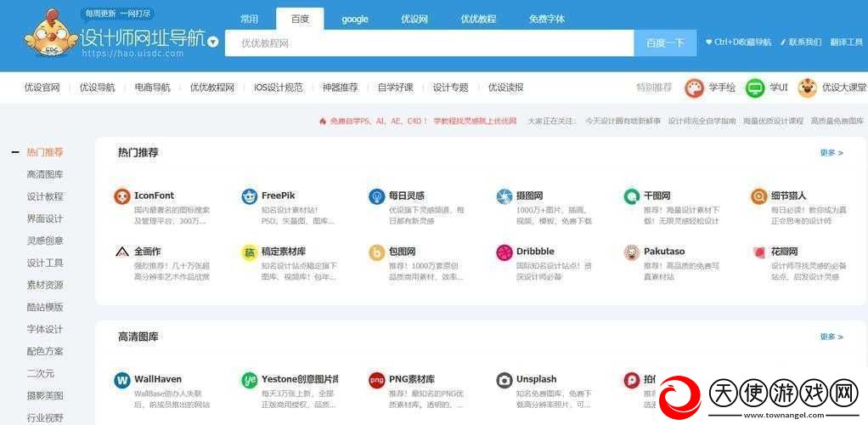Select 热门推荐 in the left sidebar
This screenshot has height=425, width=868.
pyautogui.click(x=45, y=152)
